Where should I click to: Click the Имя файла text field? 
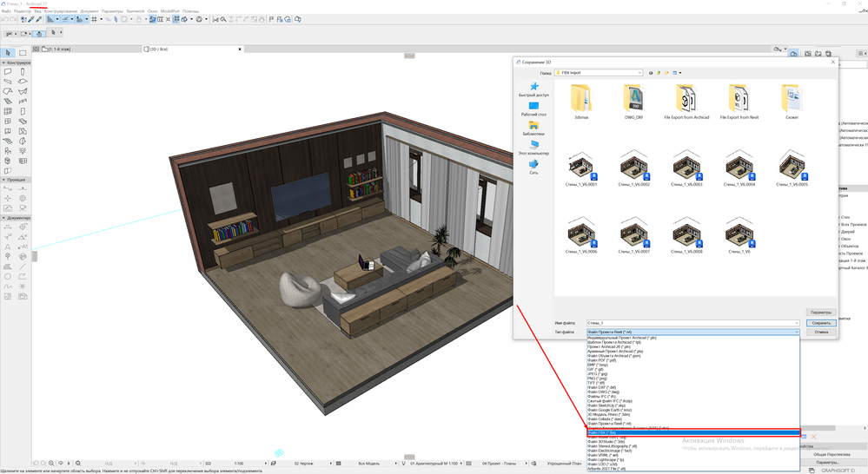[691, 322]
